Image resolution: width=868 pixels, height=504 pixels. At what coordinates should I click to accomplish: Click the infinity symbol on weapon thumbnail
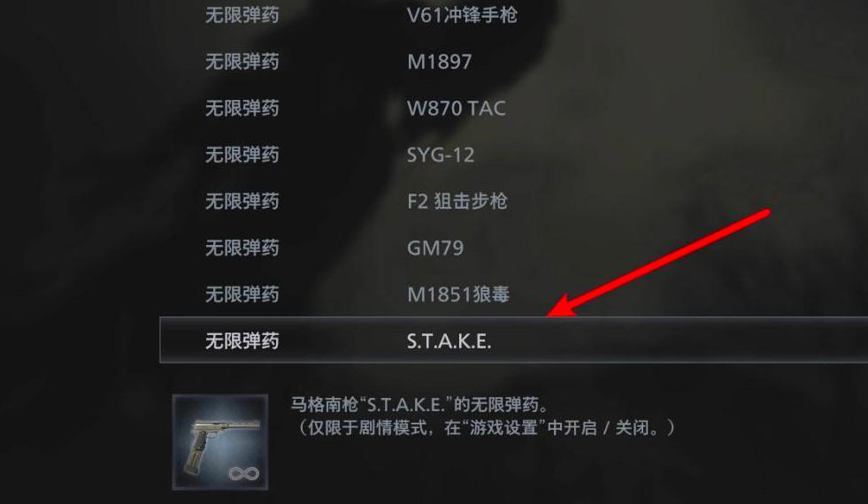pyautogui.click(x=243, y=474)
